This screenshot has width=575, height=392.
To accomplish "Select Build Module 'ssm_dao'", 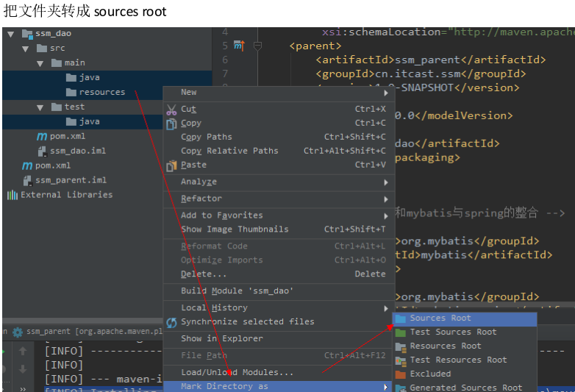I will coord(279,291).
